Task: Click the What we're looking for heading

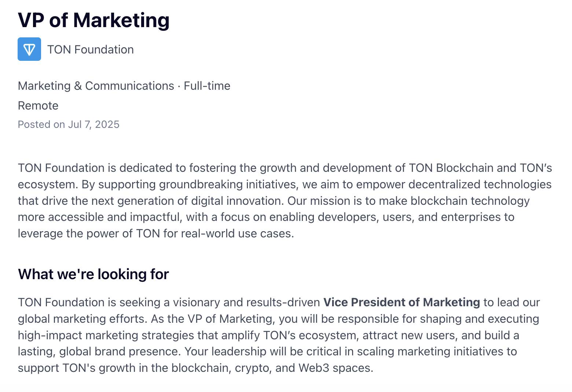Action: pos(93,274)
